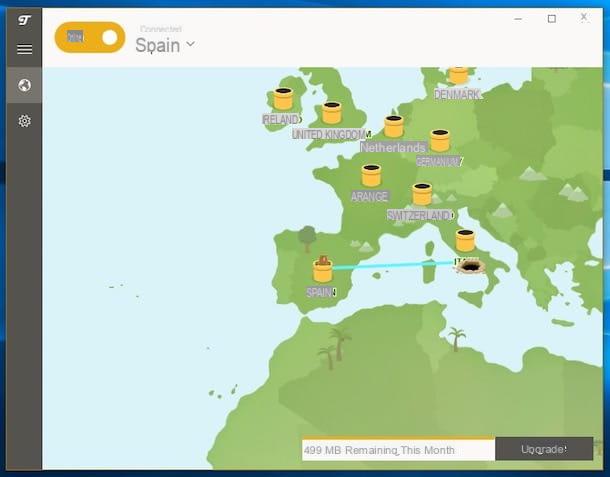Viewport: 610px width, 477px height.
Task: Select the United Kingdom tunnel
Action: (331, 113)
